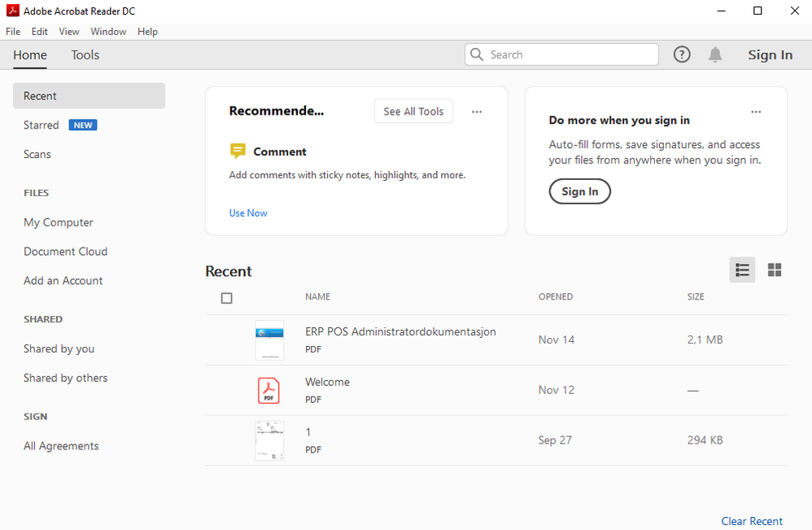Click the red PDF icon for Welcome
The width and height of the screenshot is (812, 530).
(x=268, y=391)
